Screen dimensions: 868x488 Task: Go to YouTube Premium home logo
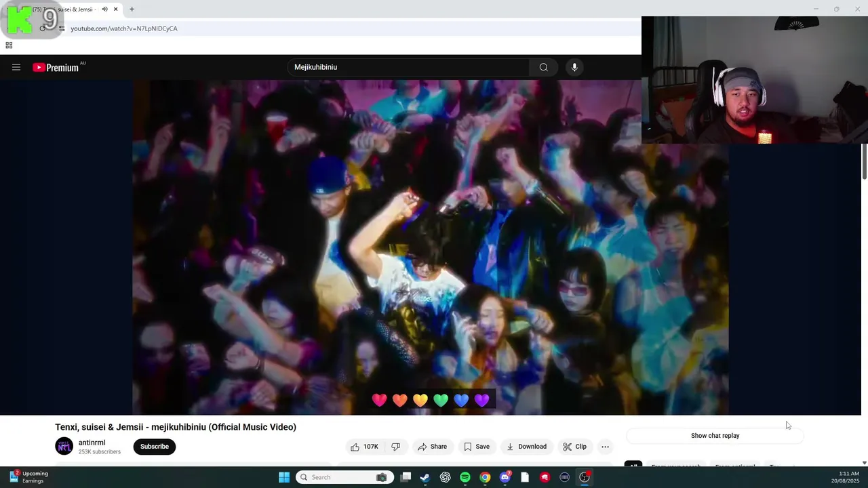(56, 67)
